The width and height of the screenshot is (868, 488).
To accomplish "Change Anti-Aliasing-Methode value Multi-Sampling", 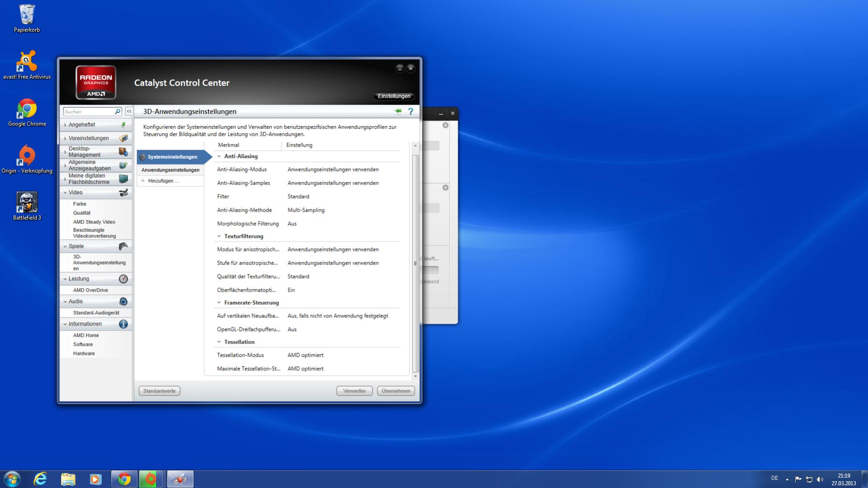I will (306, 210).
